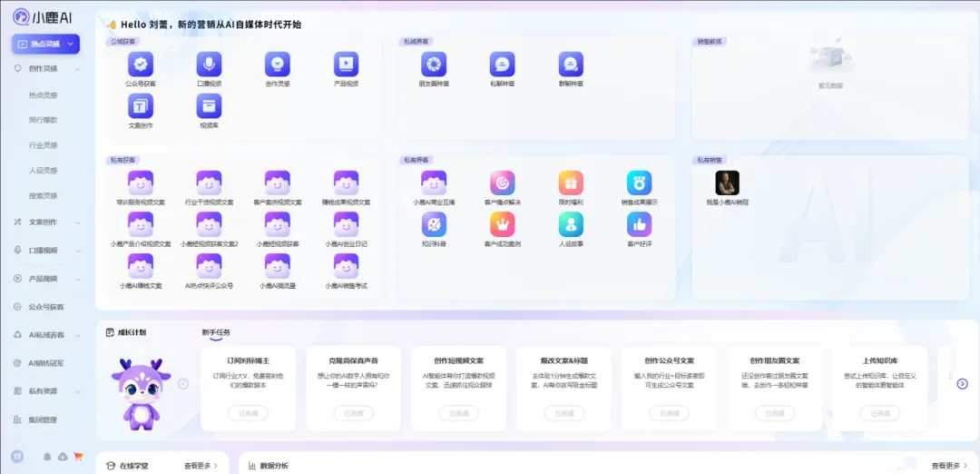Select 同行爆款 in the sidebar

[44, 120]
